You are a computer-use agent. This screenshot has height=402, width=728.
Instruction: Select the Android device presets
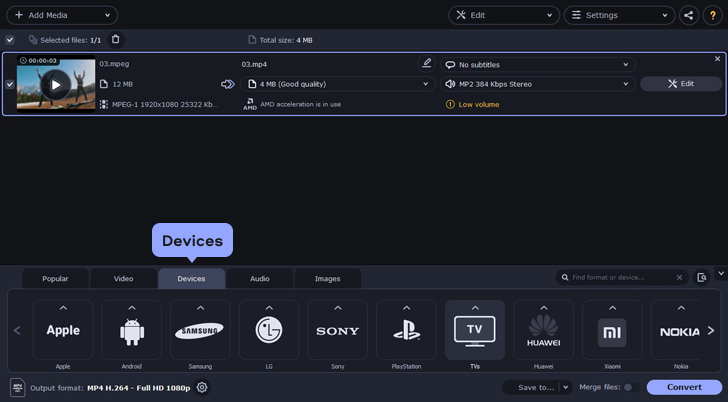click(132, 330)
